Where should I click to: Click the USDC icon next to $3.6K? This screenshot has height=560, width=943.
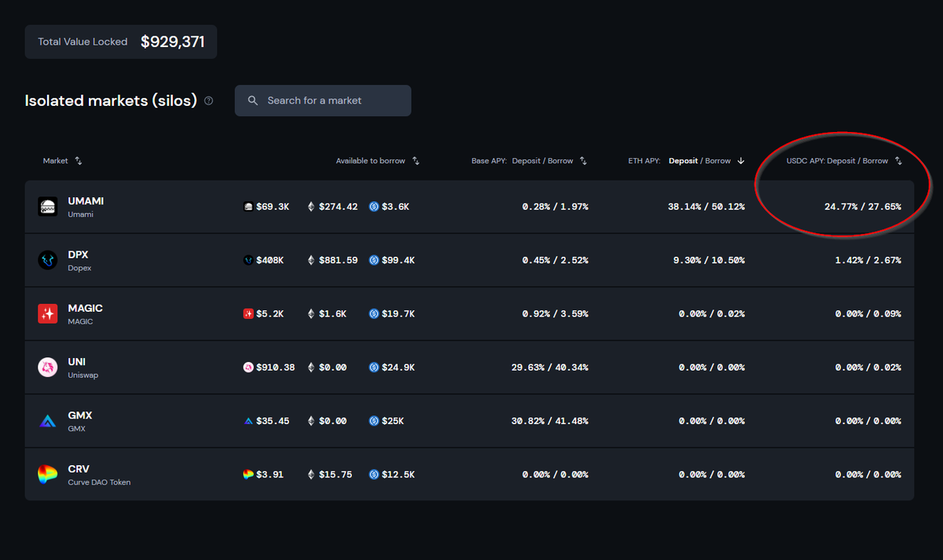tap(374, 207)
